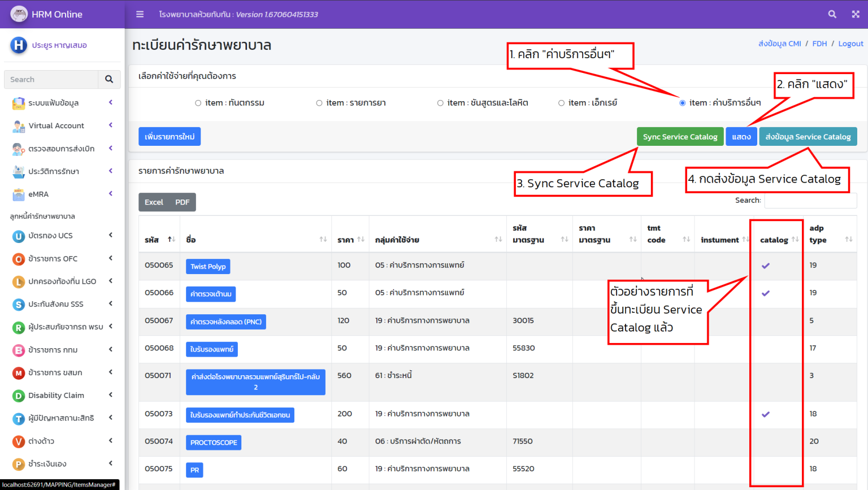
Task: Click the Disability Claim 'D' icon
Action: click(18, 395)
